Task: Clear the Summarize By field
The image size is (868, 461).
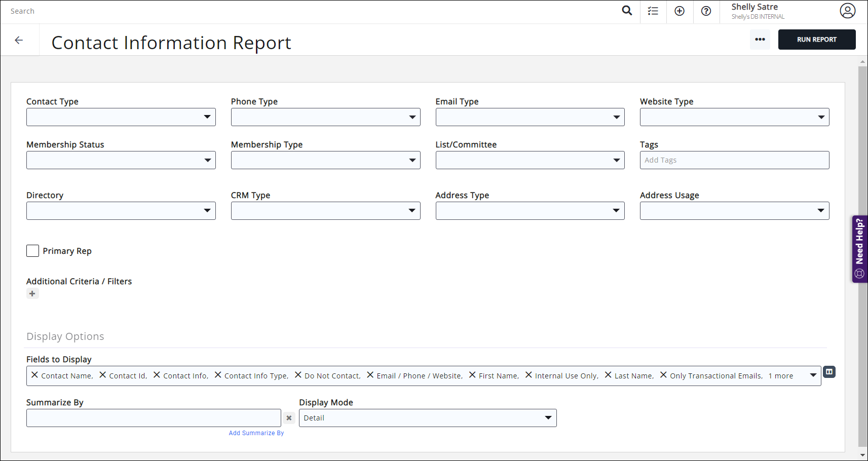Action: point(289,418)
